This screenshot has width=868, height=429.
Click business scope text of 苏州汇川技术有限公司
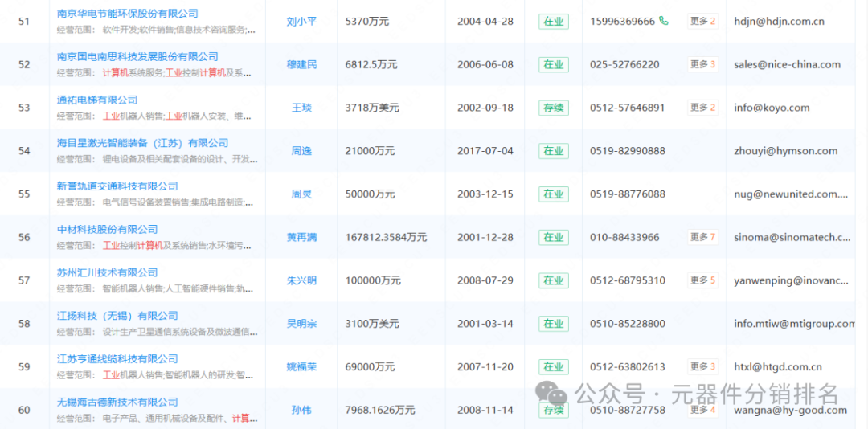pos(156,289)
